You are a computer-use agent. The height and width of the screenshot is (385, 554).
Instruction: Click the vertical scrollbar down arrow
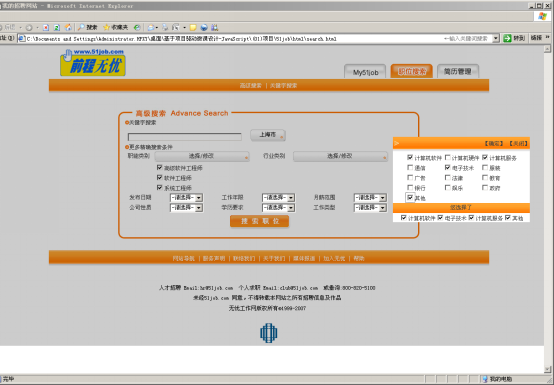548,370
